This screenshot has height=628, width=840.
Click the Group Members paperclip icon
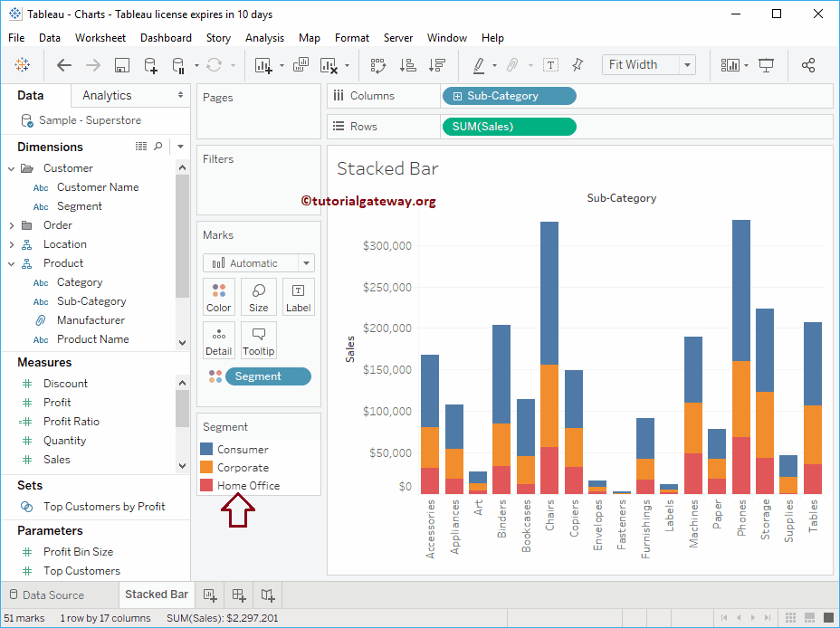(x=512, y=65)
